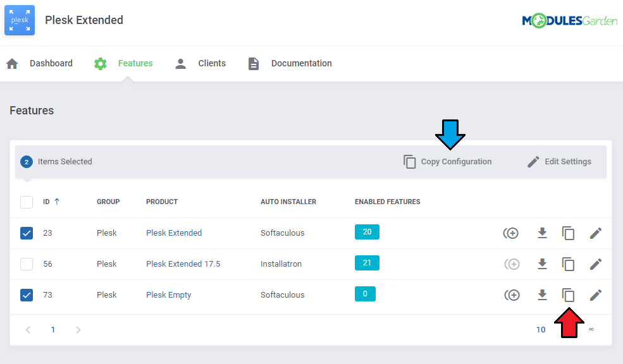Click the Dashboard home icon
The width and height of the screenshot is (623, 364).
coord(12,64)
